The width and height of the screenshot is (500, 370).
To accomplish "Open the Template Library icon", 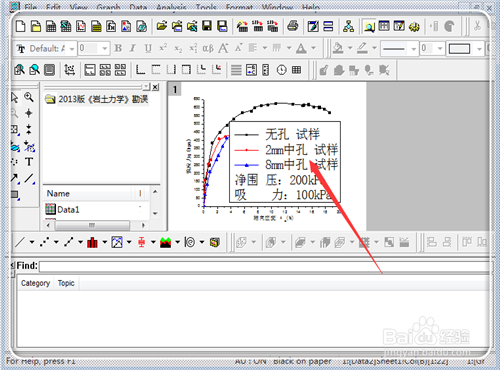I will tap(215, 242).
